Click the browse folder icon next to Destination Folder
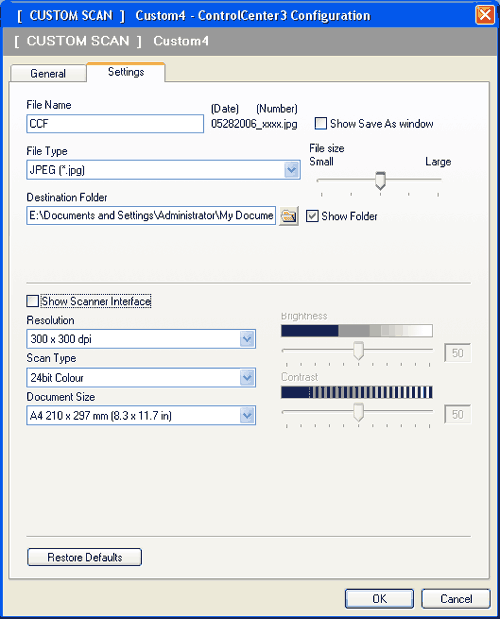The height and width of the screenshot is (619, 500). (289, 216)
